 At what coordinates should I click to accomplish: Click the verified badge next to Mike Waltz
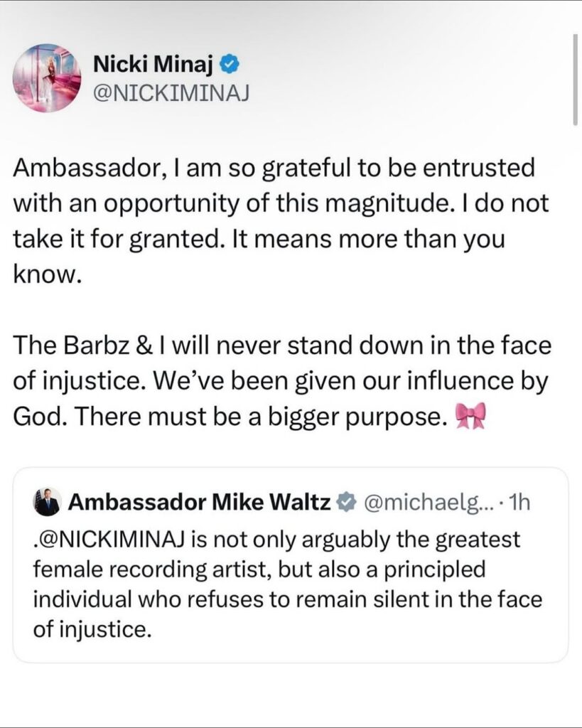345,503
